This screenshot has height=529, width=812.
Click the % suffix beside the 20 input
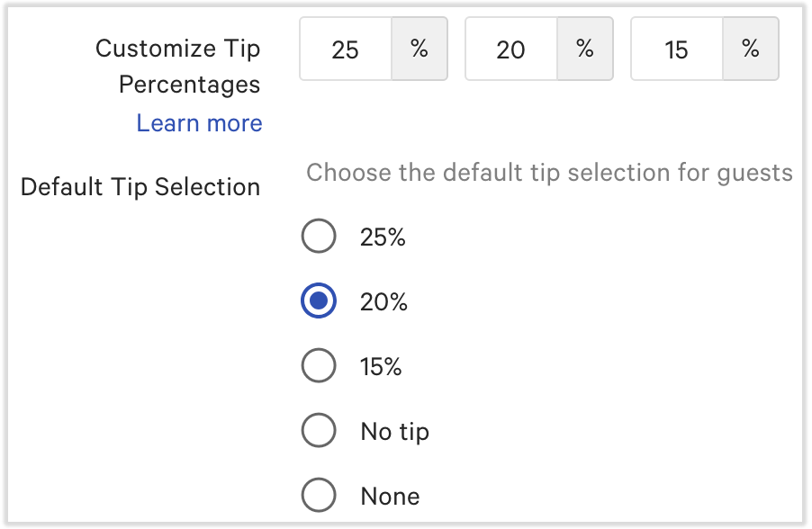point(583,49)
